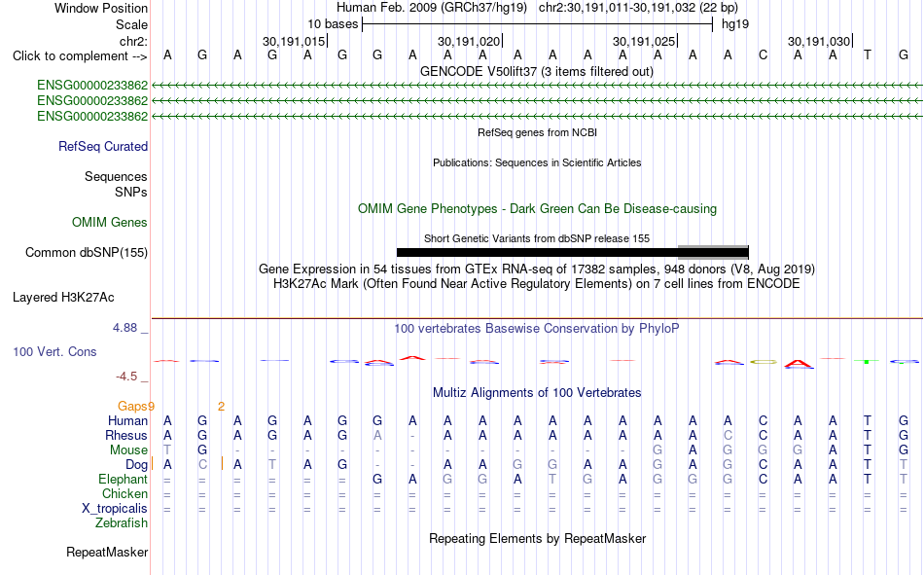
Task: Click the chr2: ruler label
Action: tap(133, 41)
